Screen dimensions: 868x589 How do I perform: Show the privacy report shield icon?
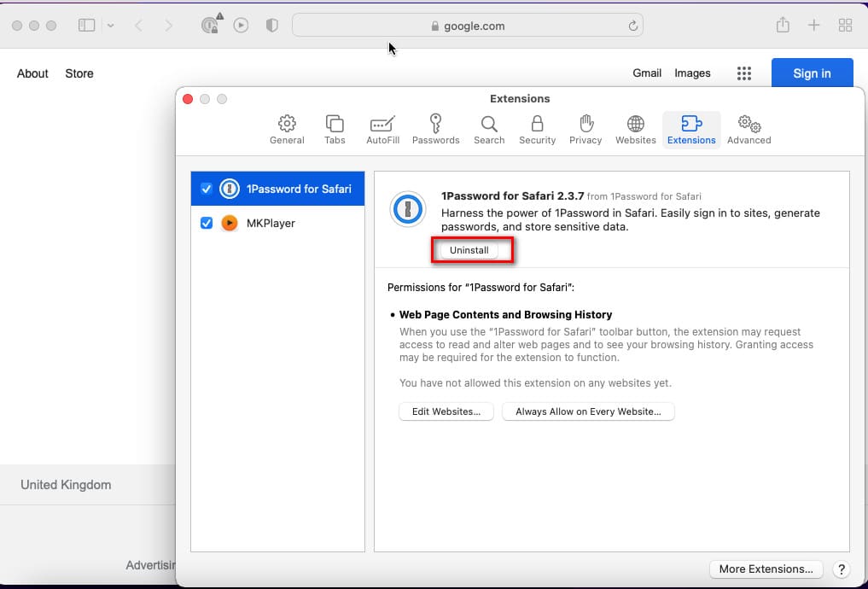[271, 26]
